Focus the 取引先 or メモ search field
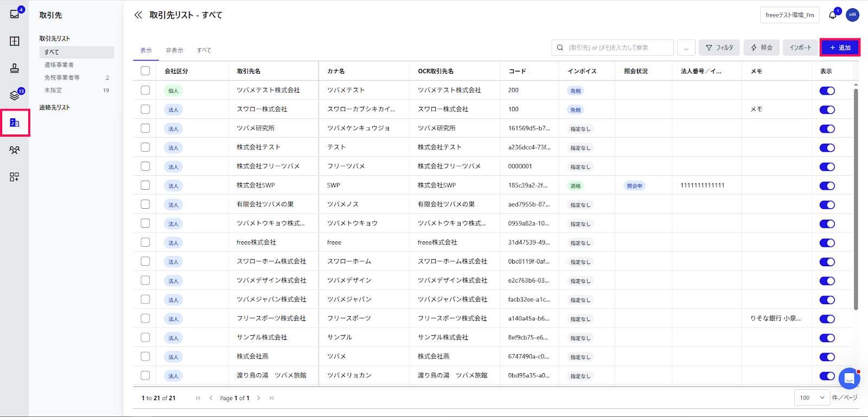Image resolution: width=868 pixels, height=417 pixels. tap(612, 48)
